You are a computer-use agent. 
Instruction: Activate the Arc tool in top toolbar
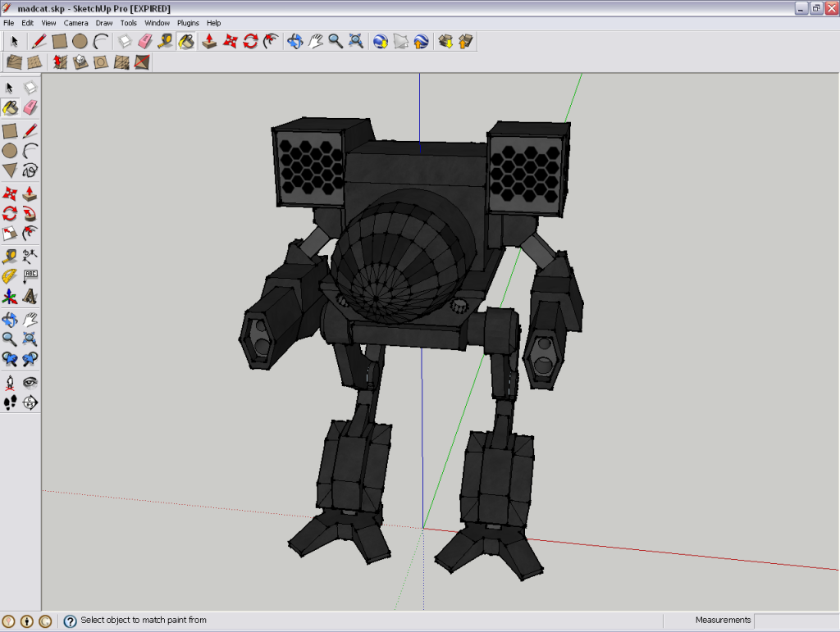[x=101, y=41]
